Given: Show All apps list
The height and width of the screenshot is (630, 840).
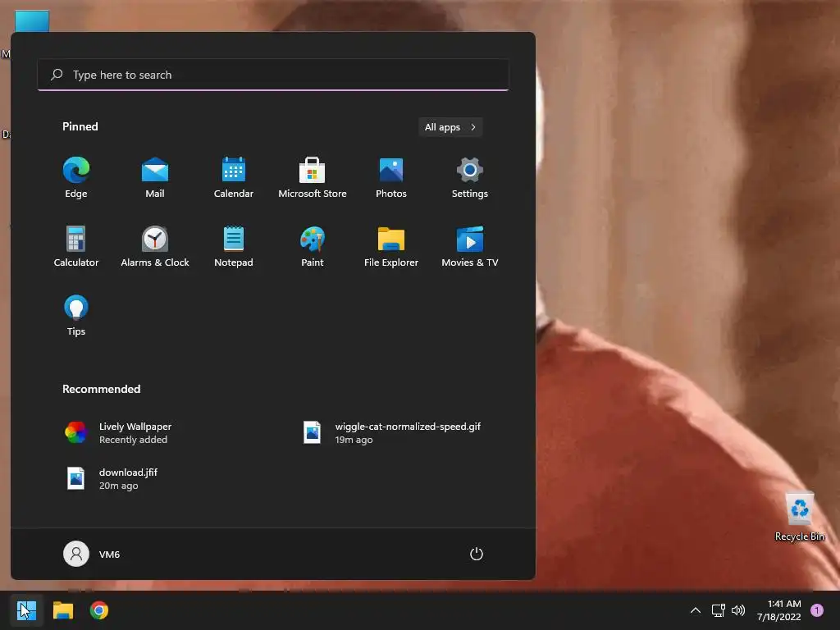Looking at the screenshot, I should click(x=450, y=127).
